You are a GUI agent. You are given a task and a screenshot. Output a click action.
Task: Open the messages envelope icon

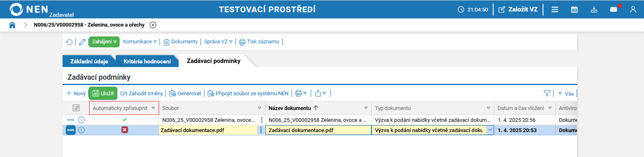[614, 9]
